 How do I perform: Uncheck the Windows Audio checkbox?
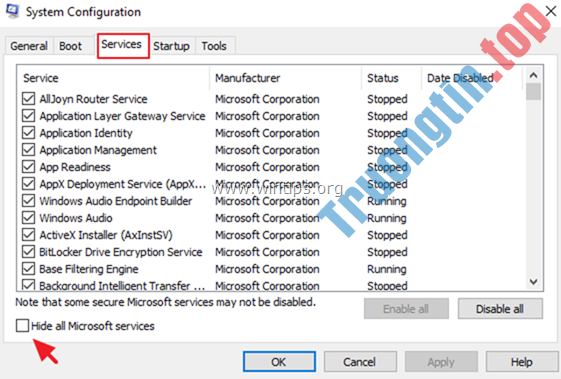(29, 218)
